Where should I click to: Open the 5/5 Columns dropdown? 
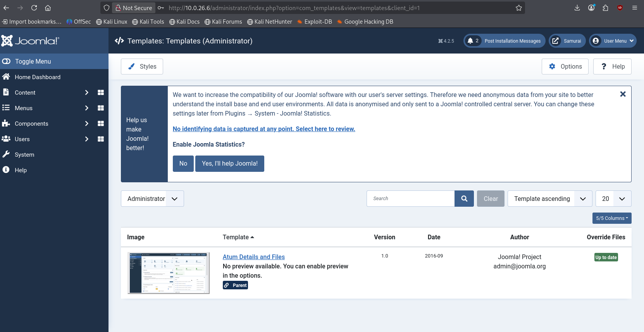click(612, 218)
